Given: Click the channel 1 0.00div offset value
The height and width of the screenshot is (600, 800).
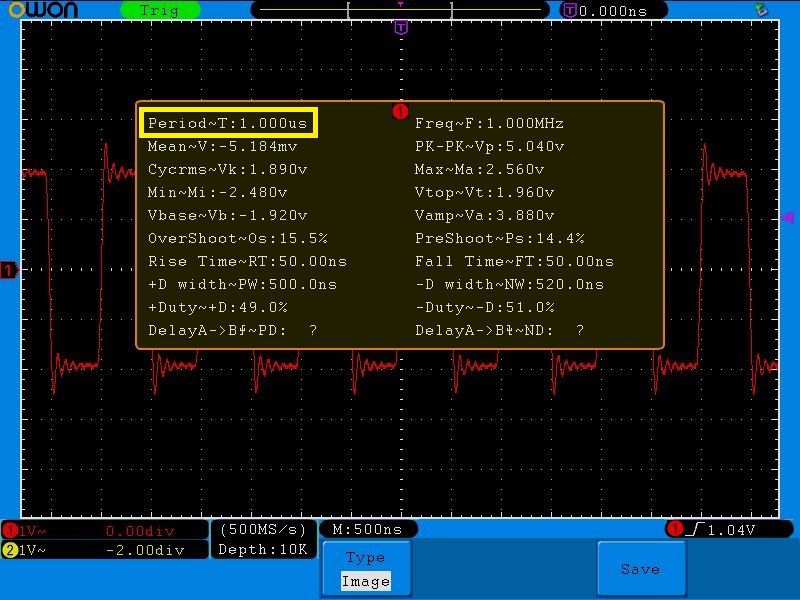Looking at the screenshot, I should point(140,531).
